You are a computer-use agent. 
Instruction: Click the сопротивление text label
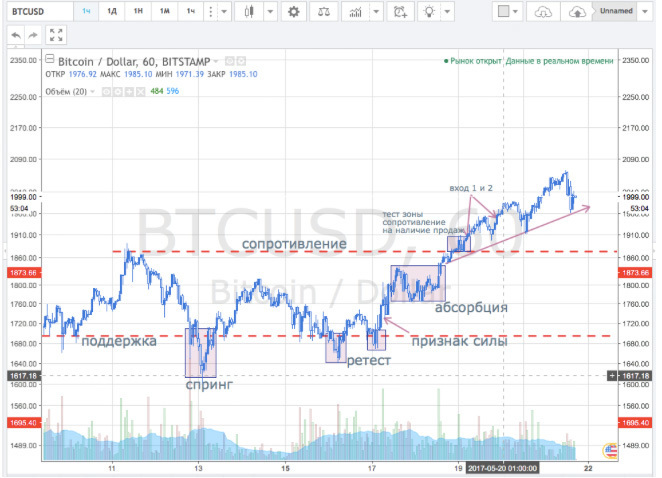(x=294, y=244)
